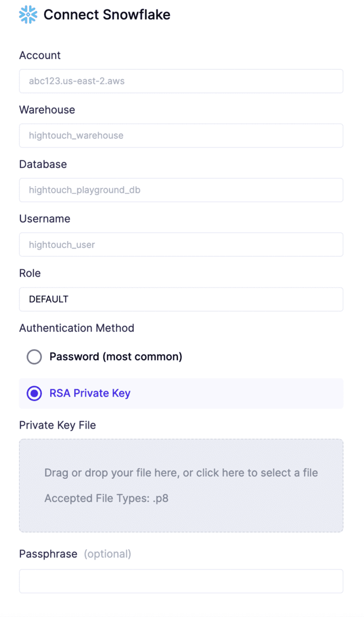Click the Warehouse input field
The image size is (364, 617).
181,136
